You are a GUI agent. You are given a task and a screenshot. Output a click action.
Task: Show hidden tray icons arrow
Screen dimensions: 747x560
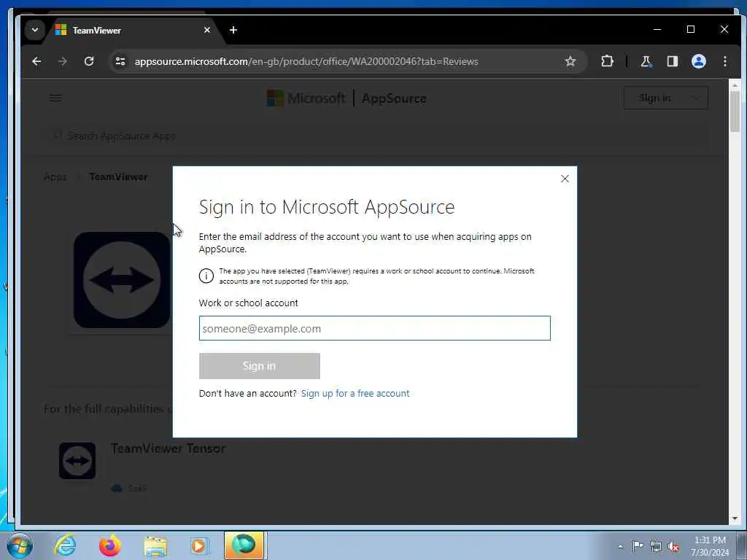coord(620,546)
